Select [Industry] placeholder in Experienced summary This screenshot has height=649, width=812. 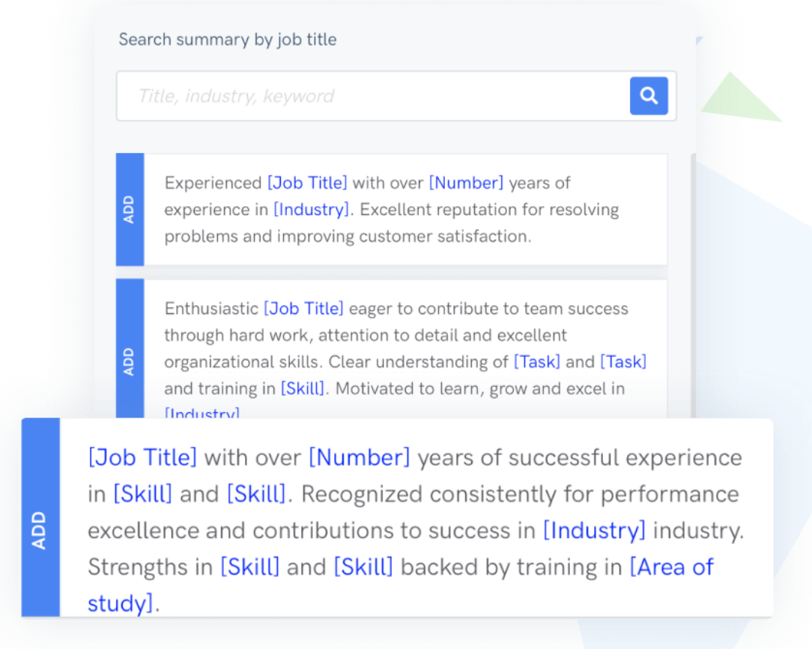(311, 210)
